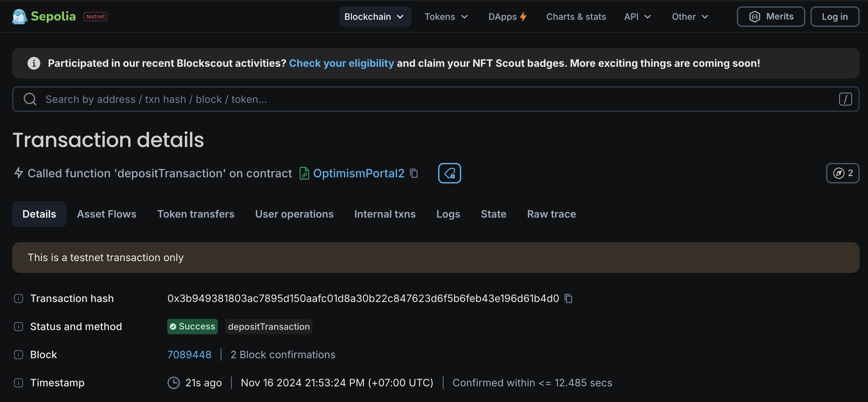868x402 pixels.
Task: Click info icon beside Status and method
Action: (19, 327)
